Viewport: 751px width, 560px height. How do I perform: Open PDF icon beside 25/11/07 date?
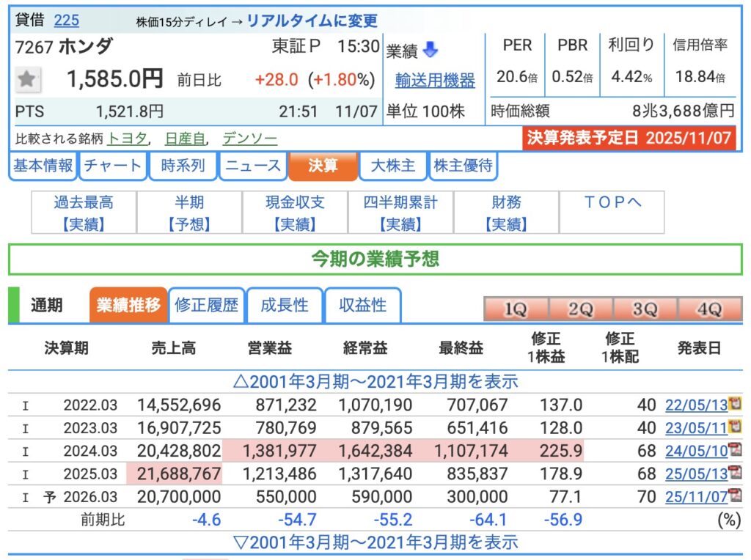tap(734, 496)
